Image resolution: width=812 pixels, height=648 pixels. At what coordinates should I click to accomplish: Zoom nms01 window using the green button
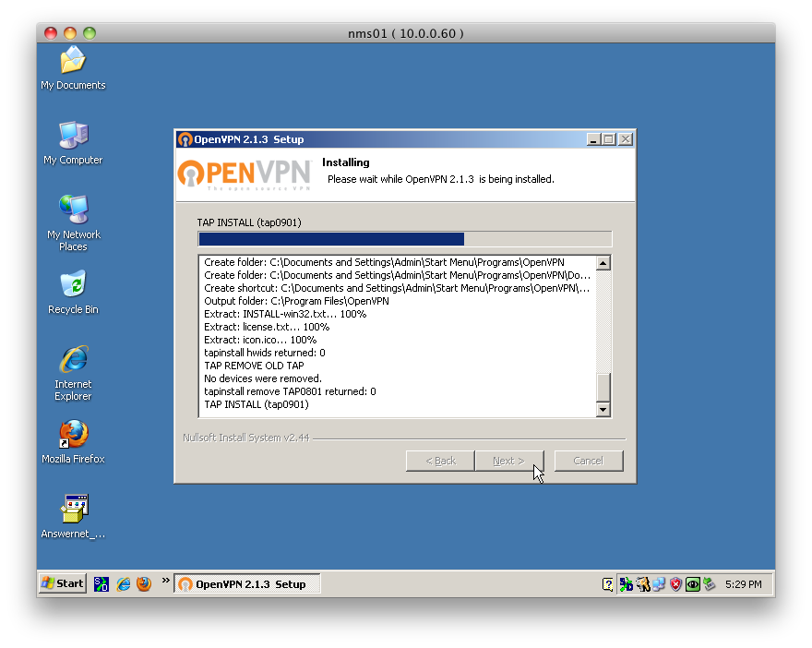click(x=90, y=33)
